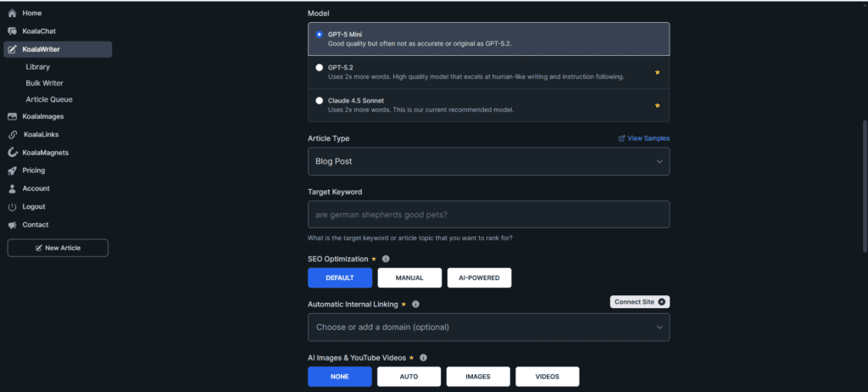Click 'What is the target keyword' helper text
Screen dimensions: 868x392
(409, 238)
